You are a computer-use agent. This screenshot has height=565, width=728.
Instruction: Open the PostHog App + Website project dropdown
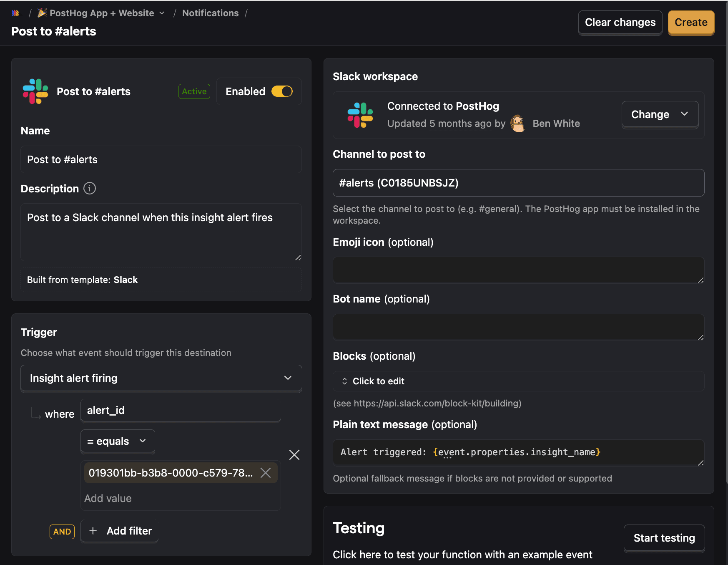[101, 13]
